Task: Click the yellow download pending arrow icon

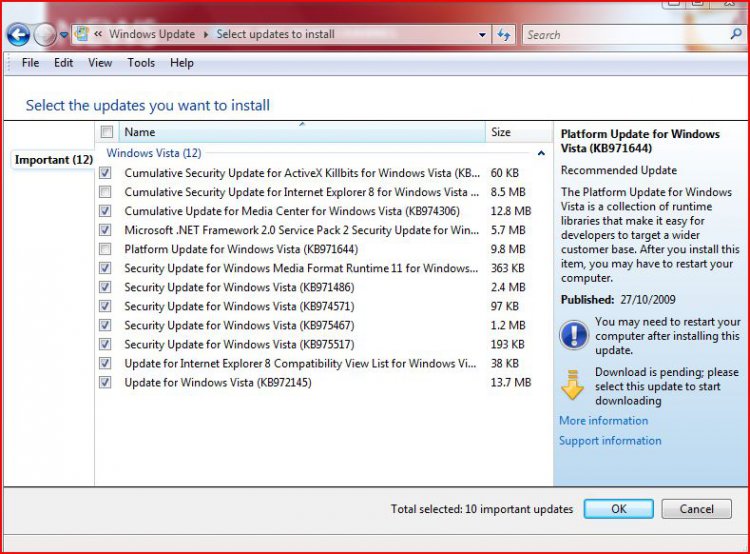Action: point(573,385)
